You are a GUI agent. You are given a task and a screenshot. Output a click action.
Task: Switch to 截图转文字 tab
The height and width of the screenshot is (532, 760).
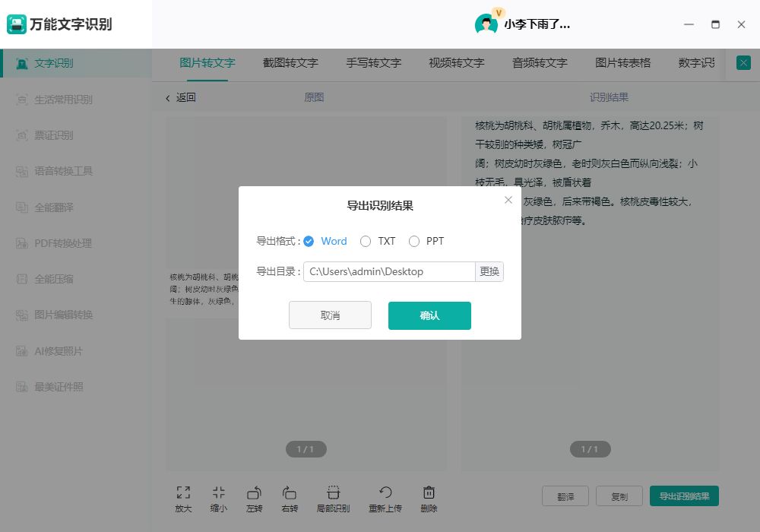coord(290,63)
